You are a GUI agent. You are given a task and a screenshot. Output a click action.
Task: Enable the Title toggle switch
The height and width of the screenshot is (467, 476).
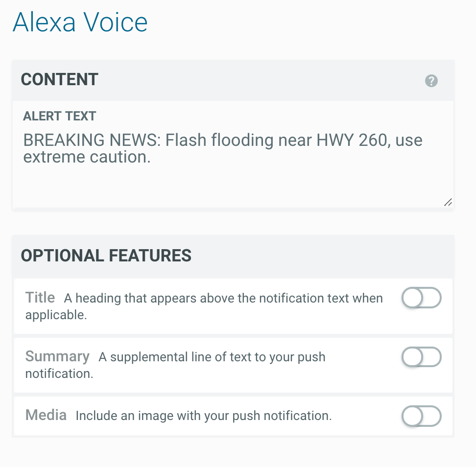421,298
